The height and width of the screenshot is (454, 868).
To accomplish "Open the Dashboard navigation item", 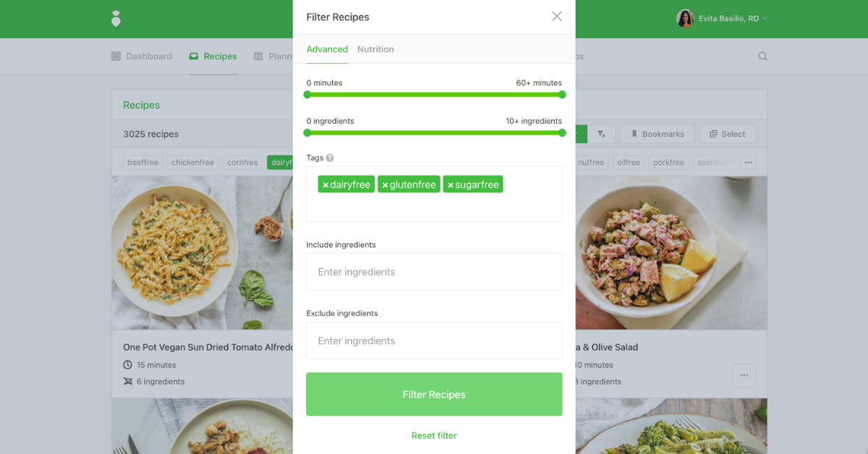I will pos(142,56).
